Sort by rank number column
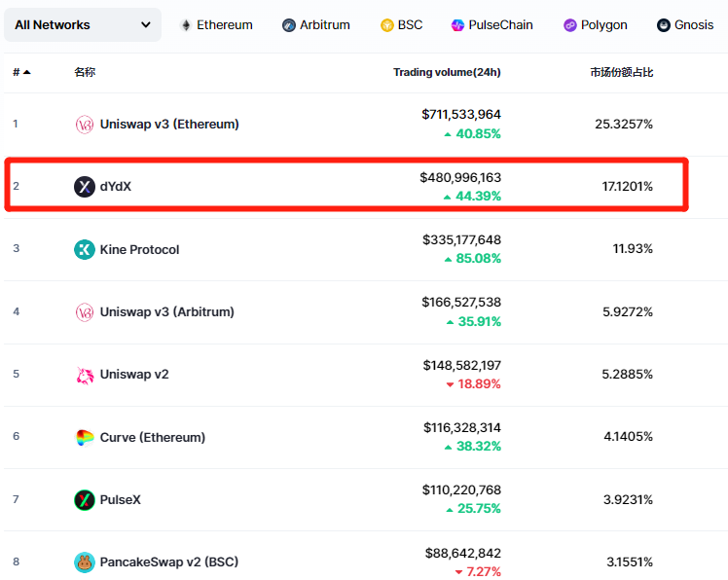 coord(20,73)
